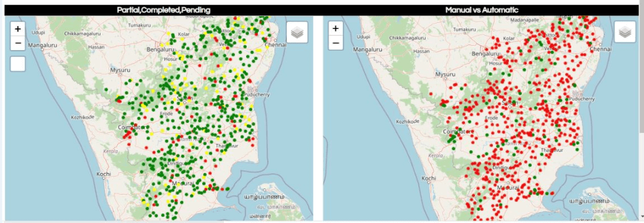Click Erode label on the left map
The image size is (644, 223).
coord(167,113)
